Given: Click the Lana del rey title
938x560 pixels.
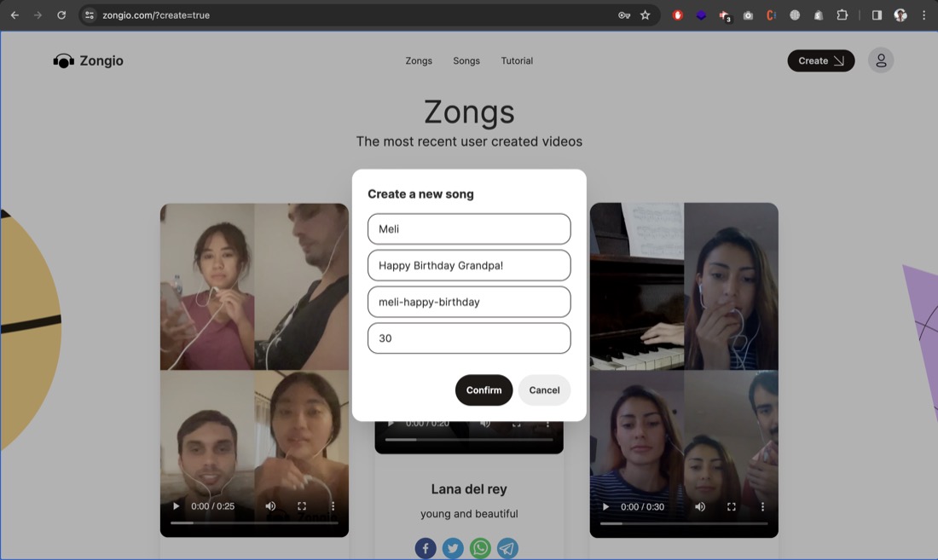Looking at the screenshot, I should coord(469,489).
